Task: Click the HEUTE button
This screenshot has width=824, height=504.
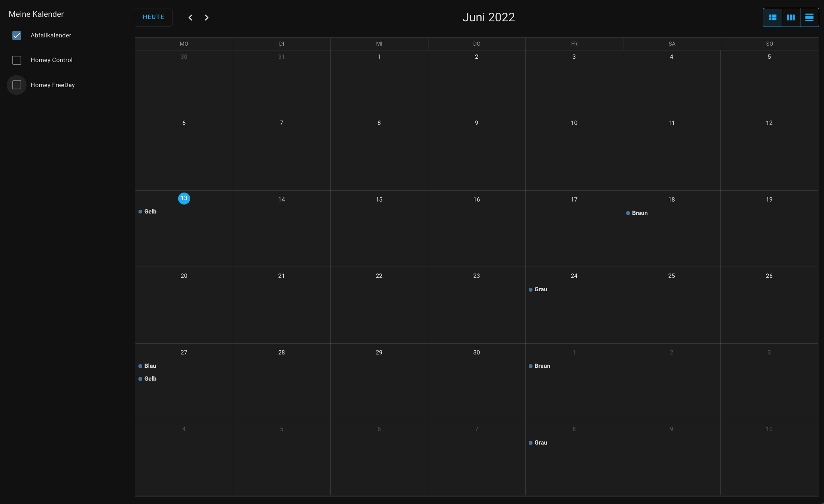Action: 153,17
